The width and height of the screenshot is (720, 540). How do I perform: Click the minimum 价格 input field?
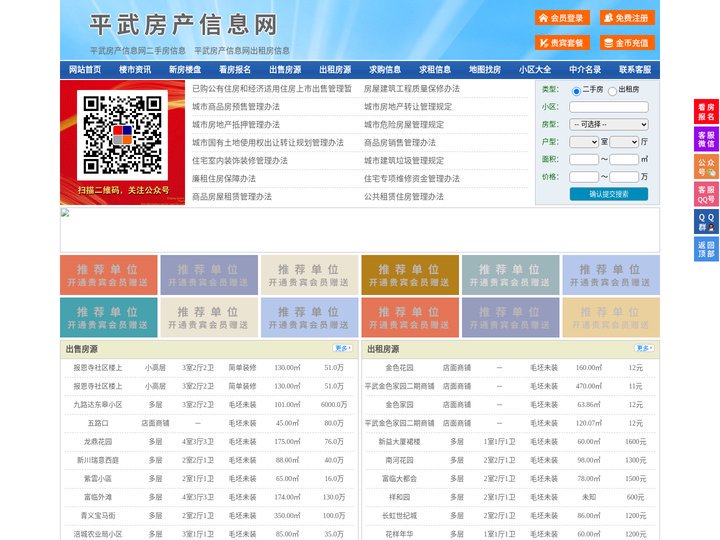click(584, 177)
